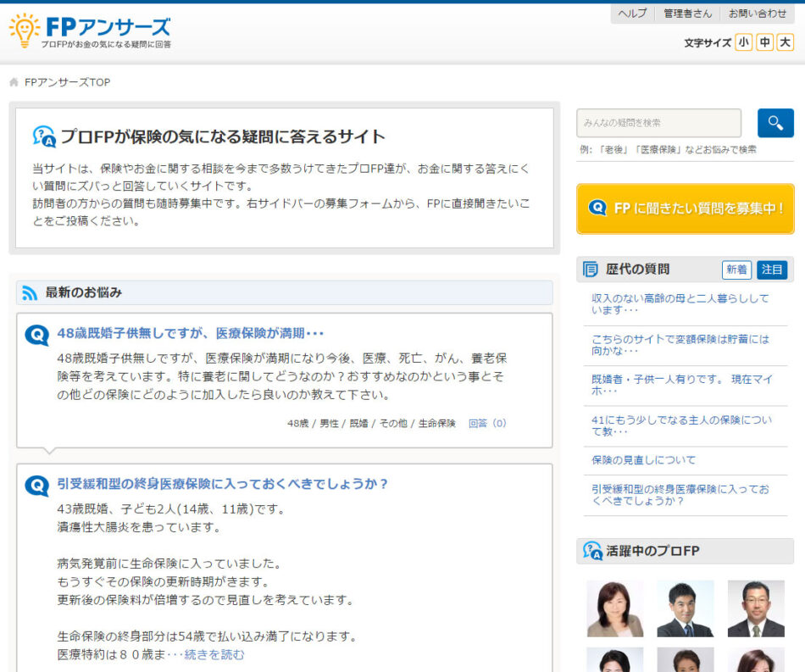Set font size to 小
805x672 pixels.
(743, 42)
